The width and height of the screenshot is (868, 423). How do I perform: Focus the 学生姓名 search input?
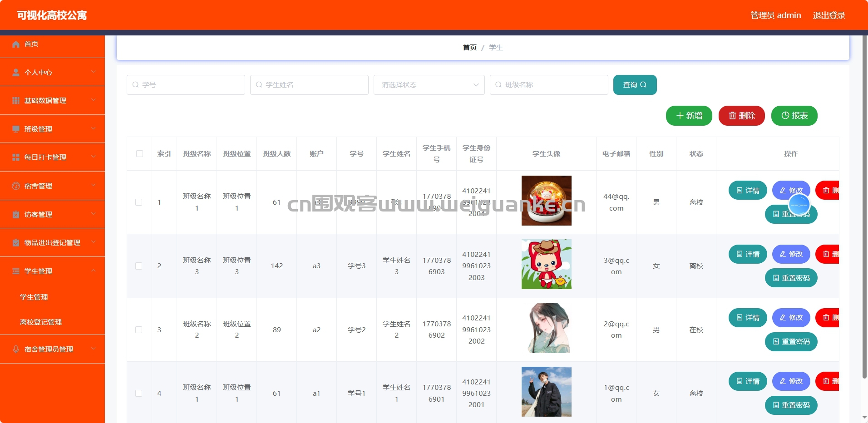point(309,85)
